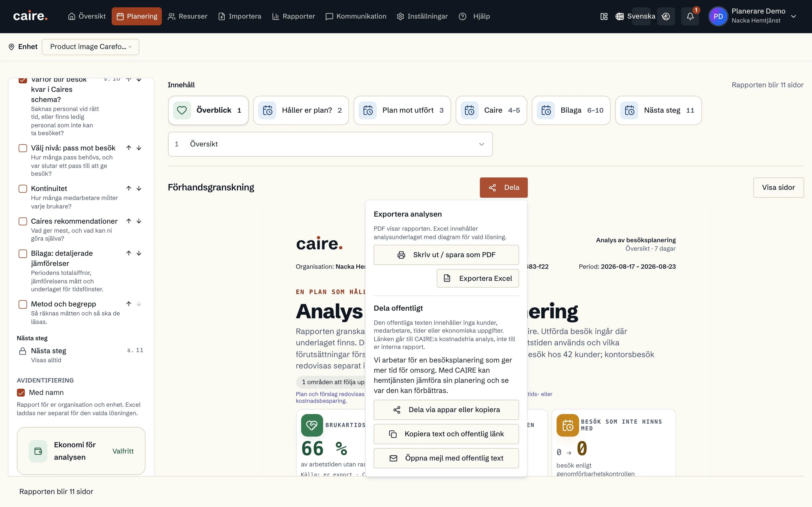Check Välj nivå: pass mot besök

[x=23, y=148]
